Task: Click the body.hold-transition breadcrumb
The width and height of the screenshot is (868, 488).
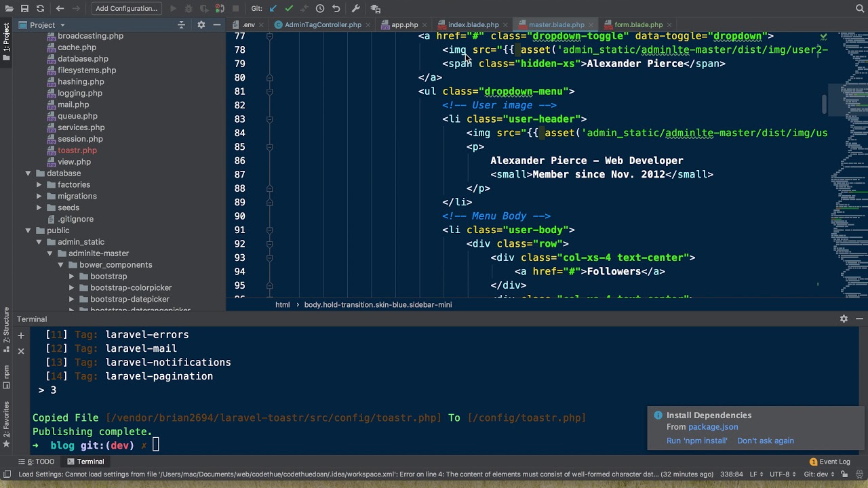Action: pyautogui.click(x=378, y=305)
